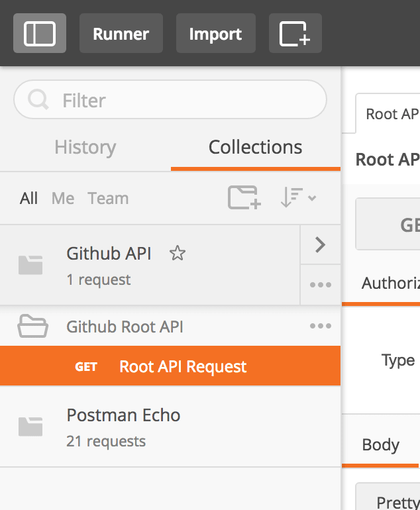This screenshot has height=510, width=420.
Task: Click the Root API request title heading
Action: point(388,160)
